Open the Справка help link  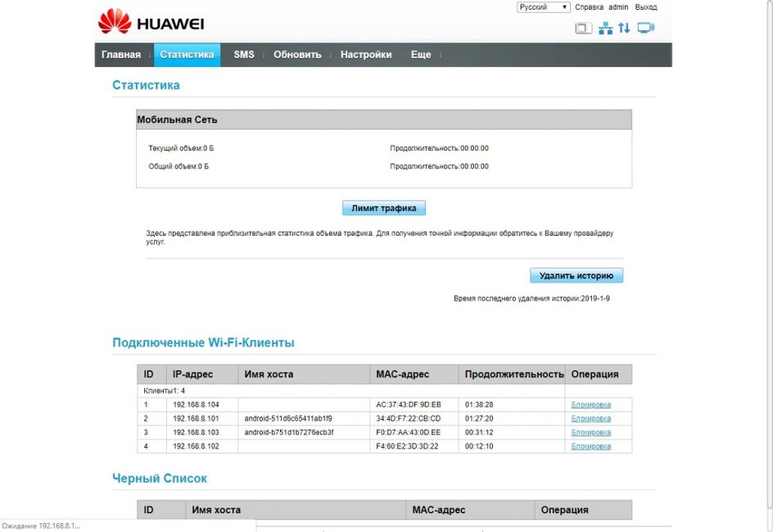pyautogui.click(x=589, y=7)
